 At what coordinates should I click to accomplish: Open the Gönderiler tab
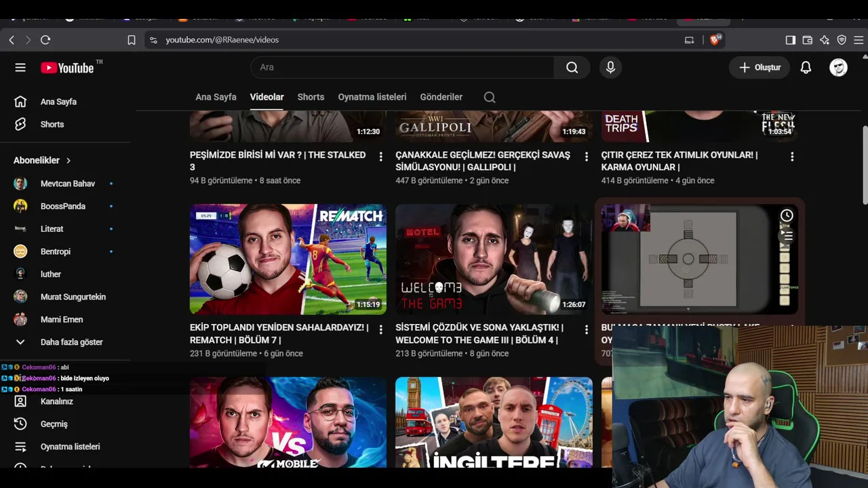[441, 97]
